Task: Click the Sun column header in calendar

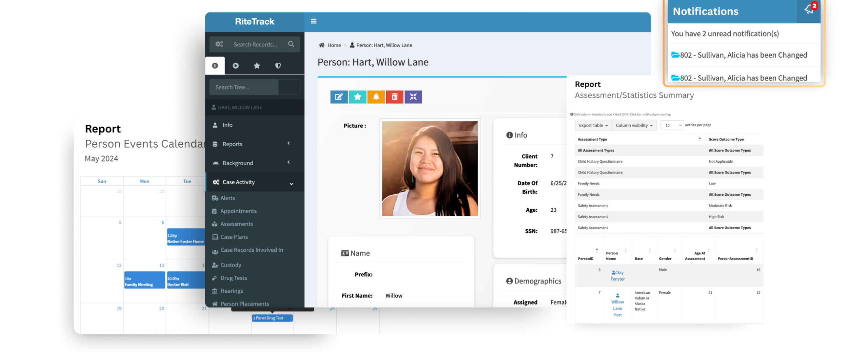Action: (102, 181)
